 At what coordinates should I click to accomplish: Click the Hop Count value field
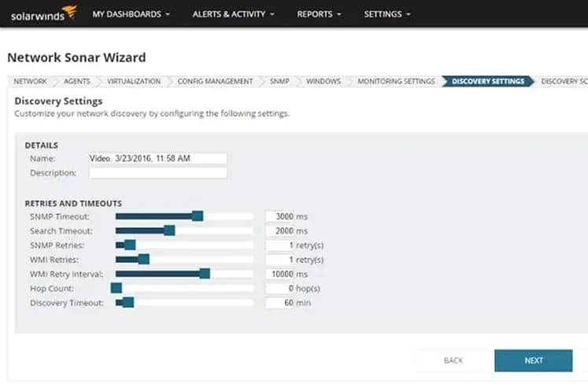(x=279, y=288)
